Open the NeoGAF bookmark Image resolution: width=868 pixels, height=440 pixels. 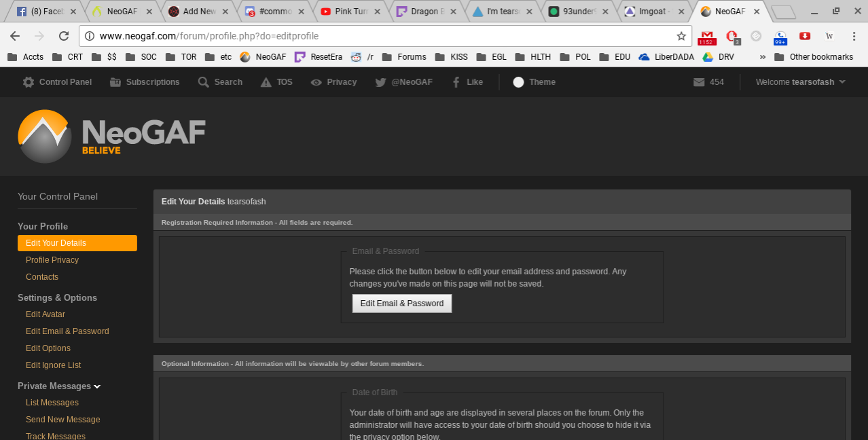[264, 57]
